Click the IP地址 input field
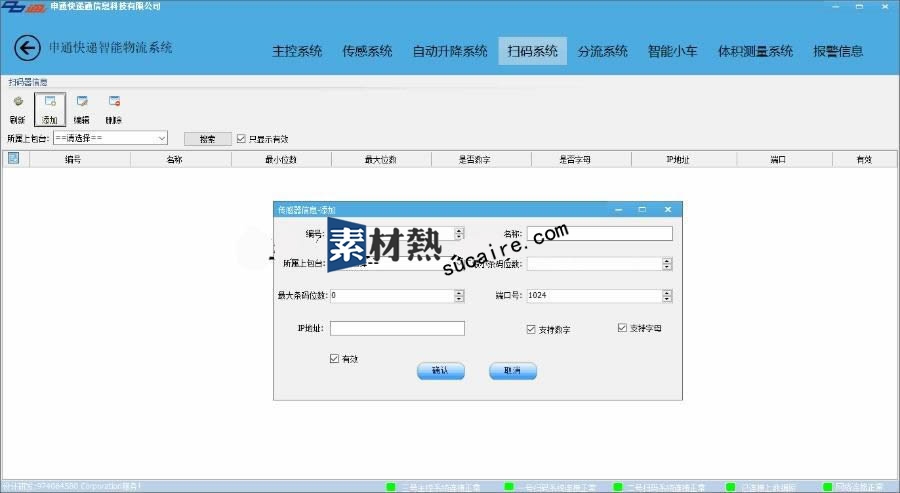Viewport: 900px width, 493px height. click(397, 328)
